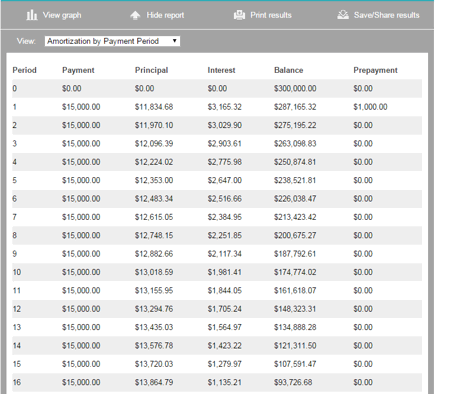Screen dimensions: 450x394
Task: Click balance $174,774.02
Action: coord(295,272)
